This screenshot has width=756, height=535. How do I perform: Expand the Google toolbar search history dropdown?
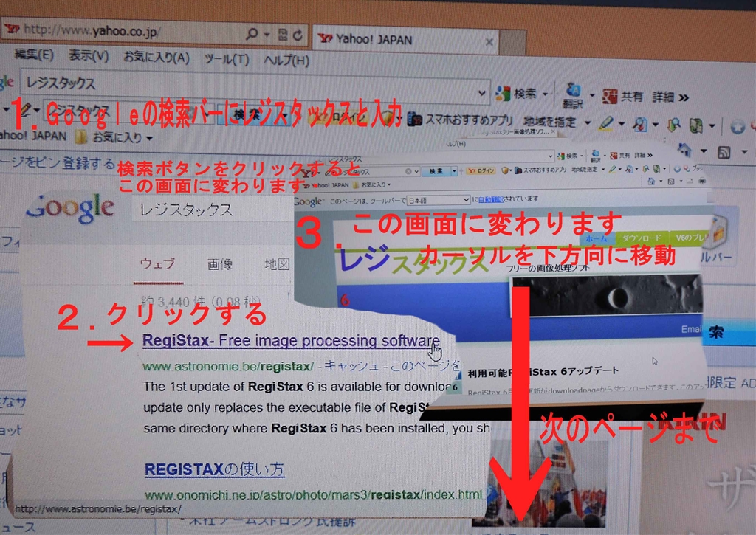point(481,92)
